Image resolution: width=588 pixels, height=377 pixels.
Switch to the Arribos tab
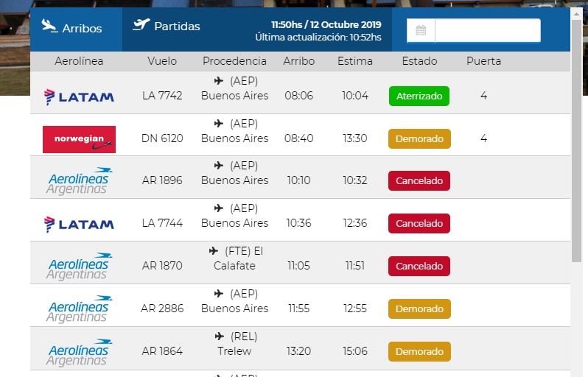coord(72,28)
